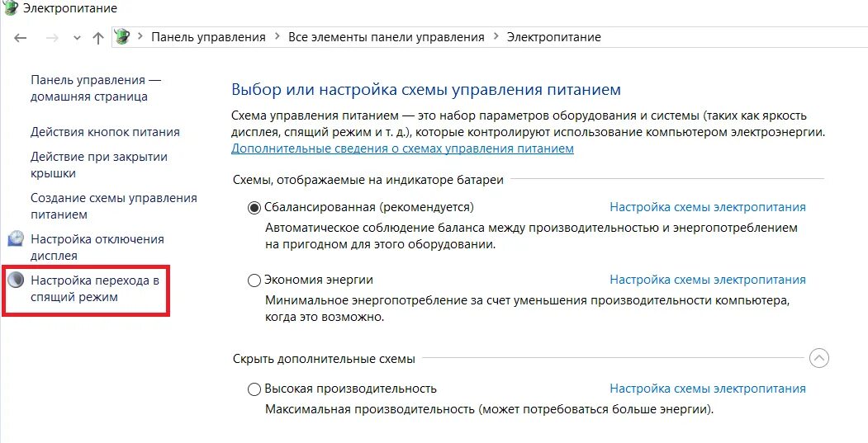Select the Экономия энергии power plan
The height and width of the screenshot is (443, 868).
[x=254, y=280]
